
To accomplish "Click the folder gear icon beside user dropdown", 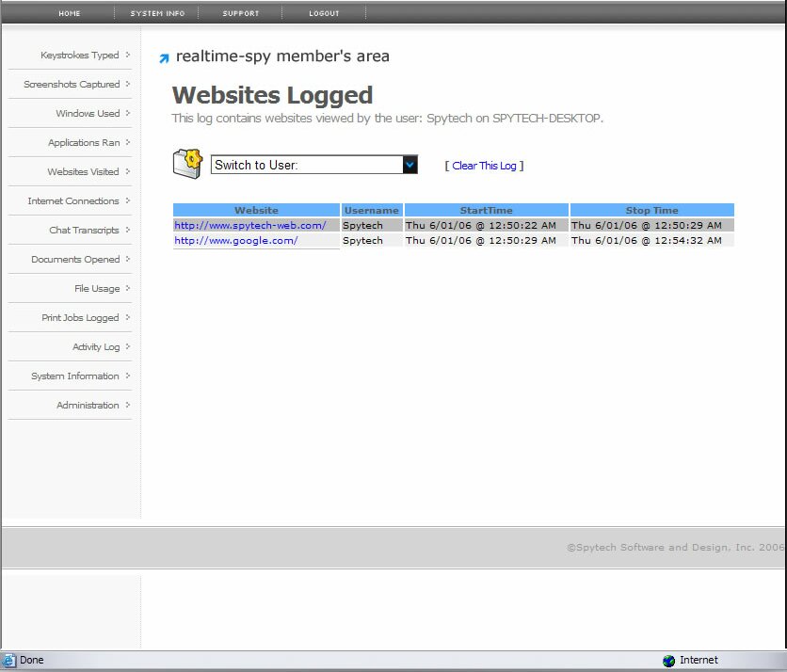I will click(187, 164).
